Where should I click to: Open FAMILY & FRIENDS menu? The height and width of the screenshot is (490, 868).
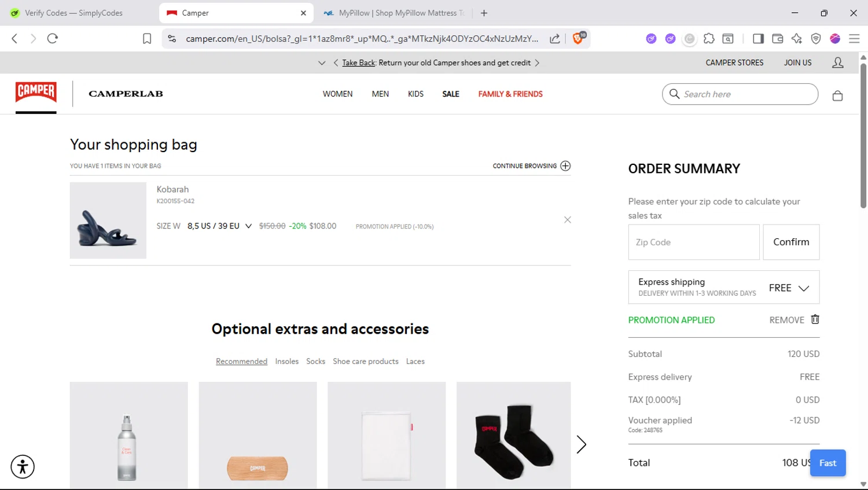pos(510,94)
